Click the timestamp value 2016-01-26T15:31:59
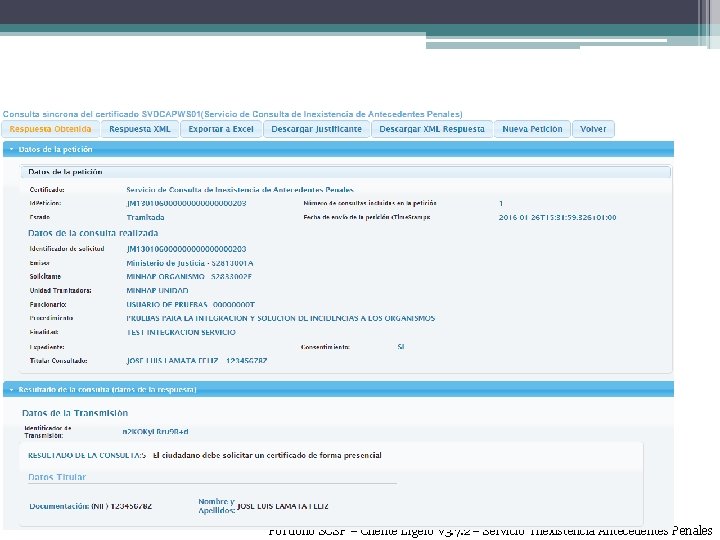 click(557, 217)
